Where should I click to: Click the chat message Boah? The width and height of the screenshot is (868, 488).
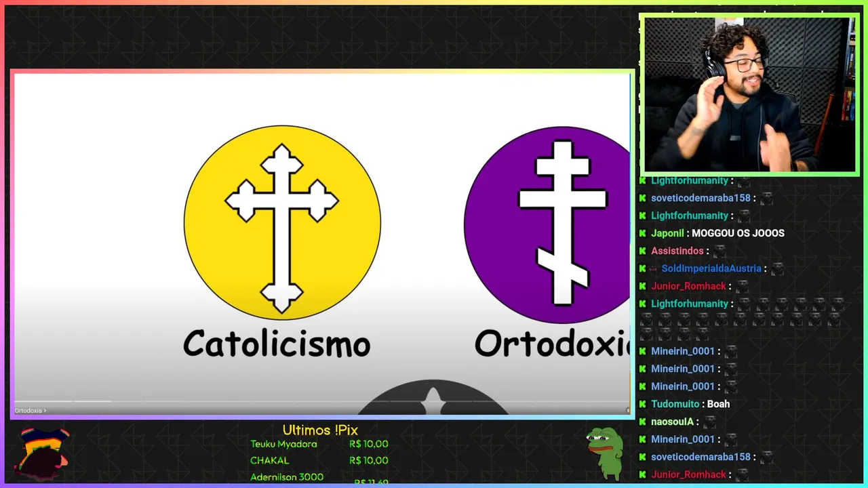click(718, 404)
